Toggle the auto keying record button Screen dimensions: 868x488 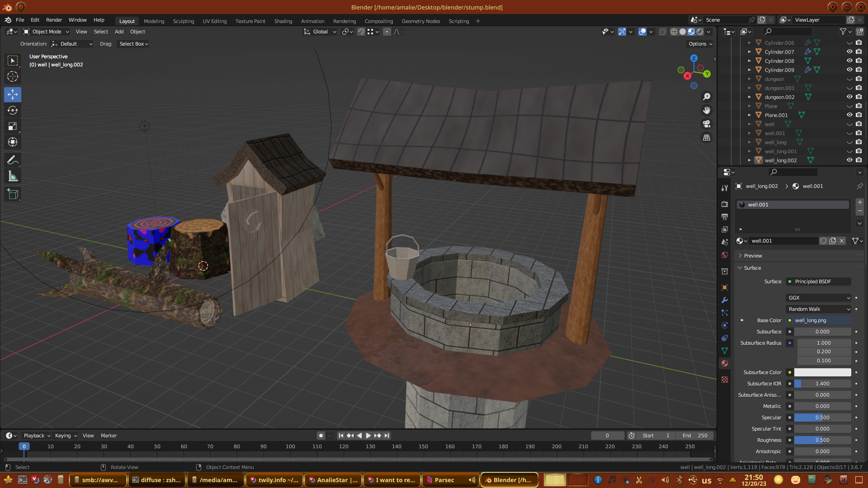coord(321,436)
